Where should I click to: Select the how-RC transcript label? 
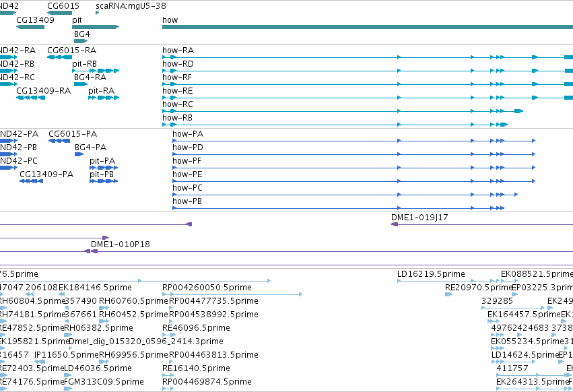coord(178,104)
